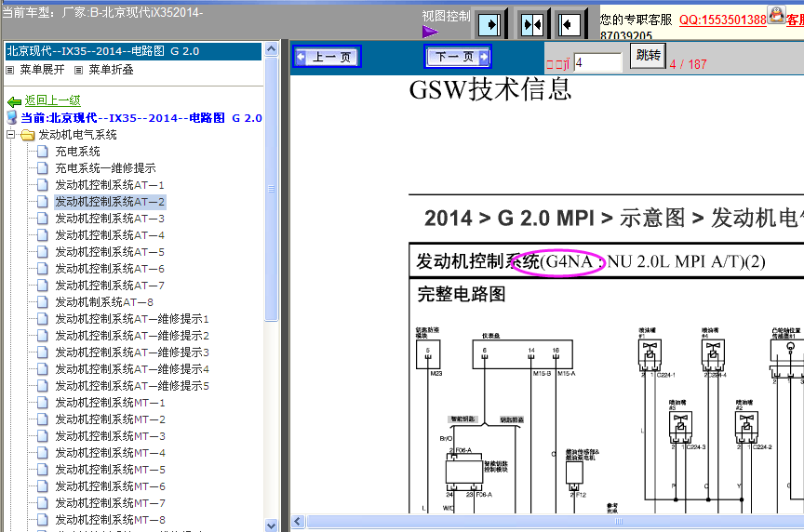The height and width of the screenshot is (532, 804).
Task: Click page icon beside 发动机控制系统MT—5
Action: coord(43,469)
